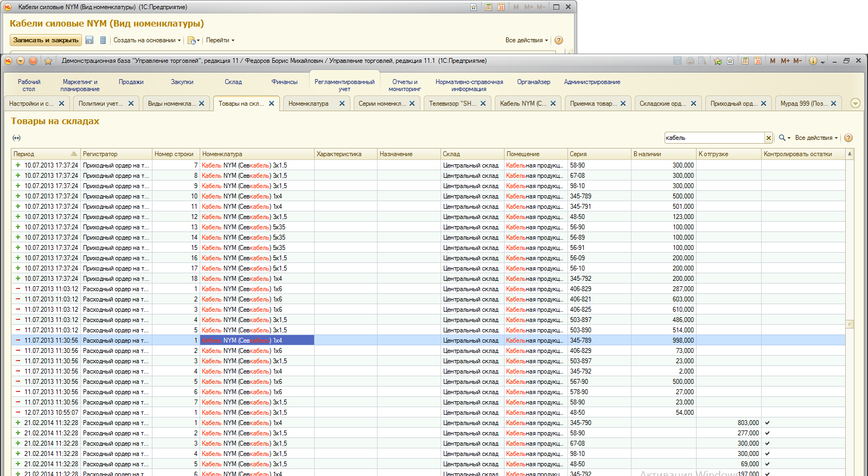This screenshot has height=476, width=868.
Task: Click the M memory button in main title bar
Action: coord(773,61)
